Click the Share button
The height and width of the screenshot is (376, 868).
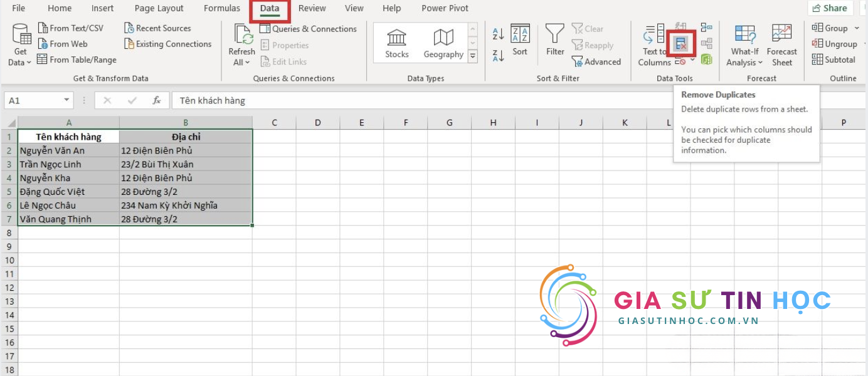pos(830,8)
